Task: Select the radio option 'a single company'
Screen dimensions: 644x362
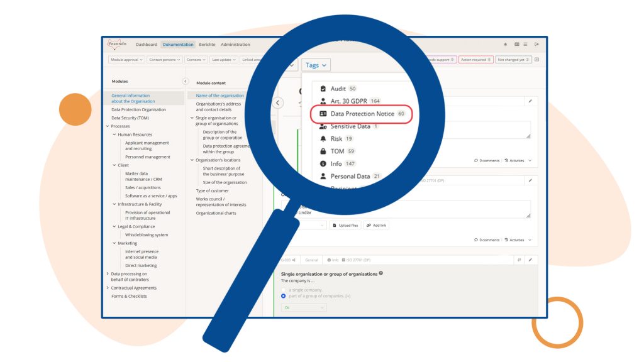Action: click(283, 290)
